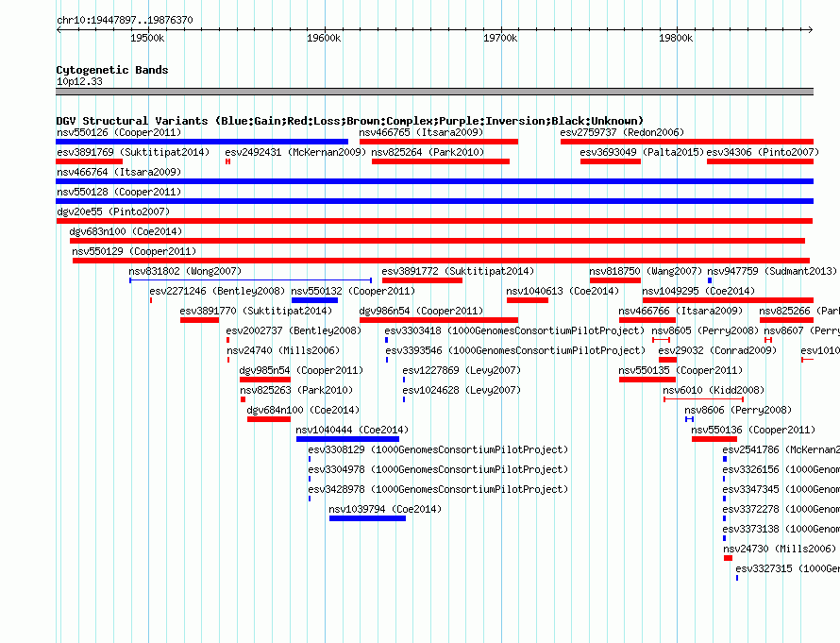Select nsv825264 (Park2010) variant label
The image size is (840, 643).
[428, 152]
